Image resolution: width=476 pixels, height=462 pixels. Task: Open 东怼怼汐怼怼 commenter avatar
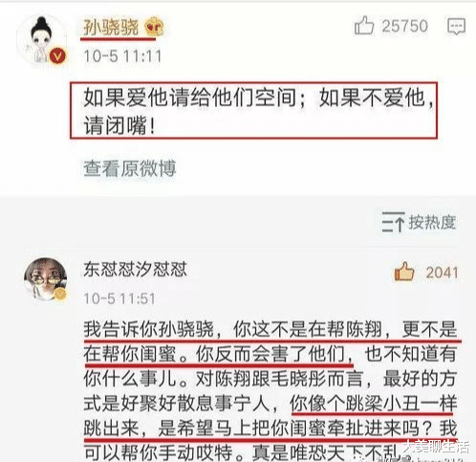46,279
